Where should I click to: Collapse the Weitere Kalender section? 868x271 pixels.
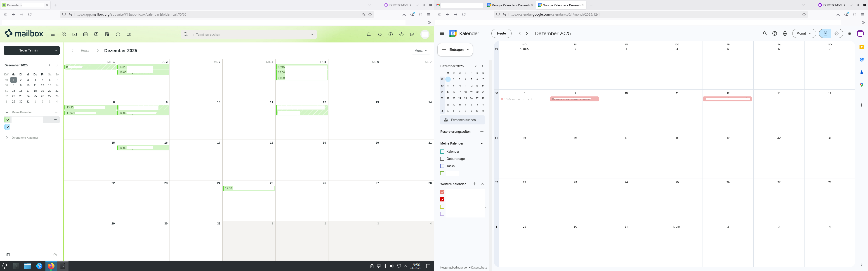(482, 184)
